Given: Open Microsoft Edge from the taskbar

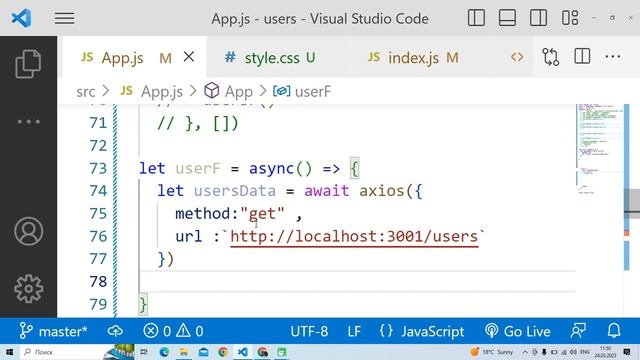Looking at the screenshot, I should (164, 352).
